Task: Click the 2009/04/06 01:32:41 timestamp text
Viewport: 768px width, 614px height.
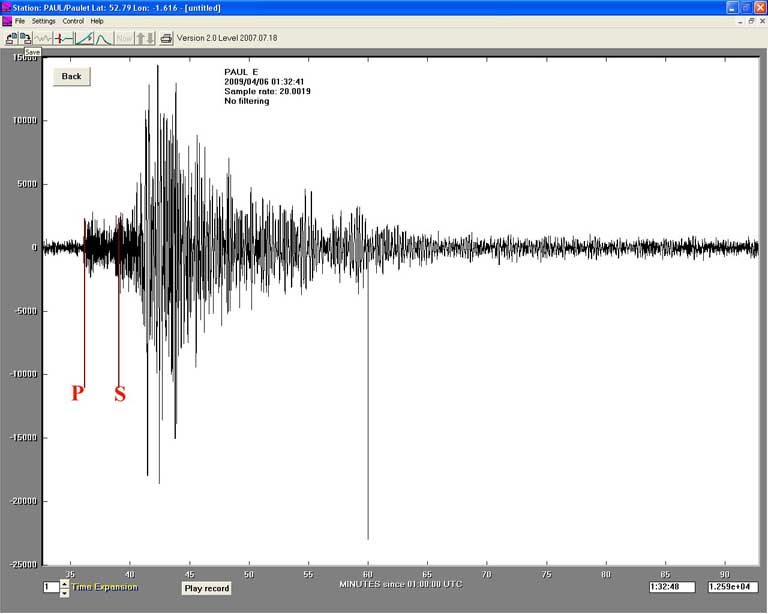Action: [x=264, y=82]
